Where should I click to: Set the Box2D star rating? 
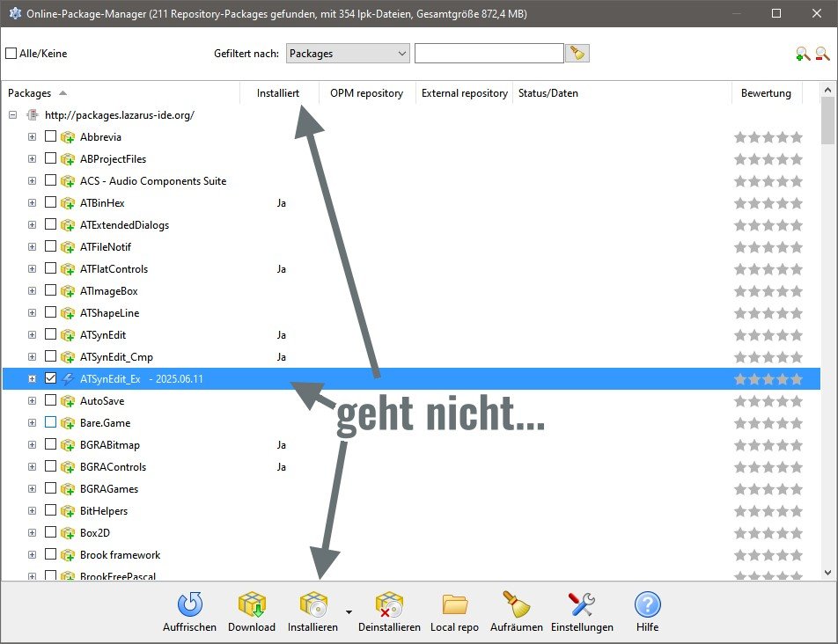[x=768, y=533]
